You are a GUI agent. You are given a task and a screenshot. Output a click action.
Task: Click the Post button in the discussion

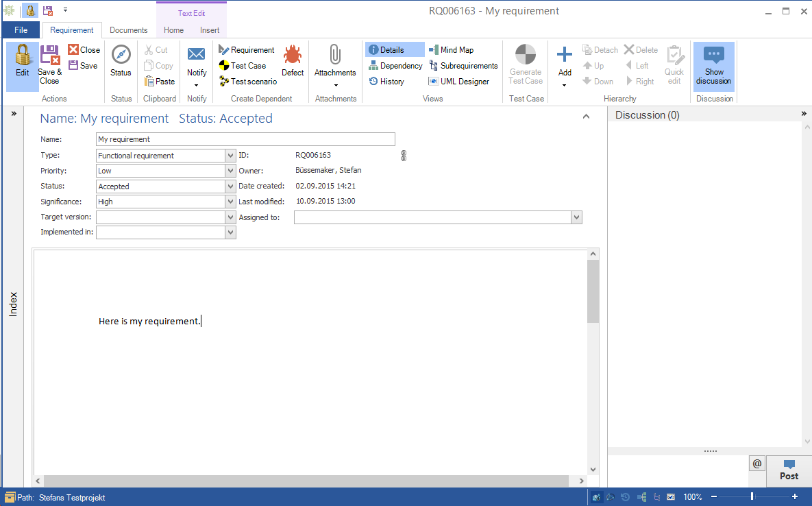789,470
